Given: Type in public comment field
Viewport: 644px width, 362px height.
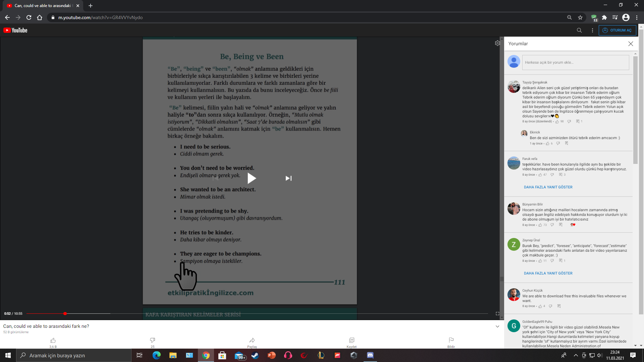Looking at the screenshot, I should coord(575,62).
